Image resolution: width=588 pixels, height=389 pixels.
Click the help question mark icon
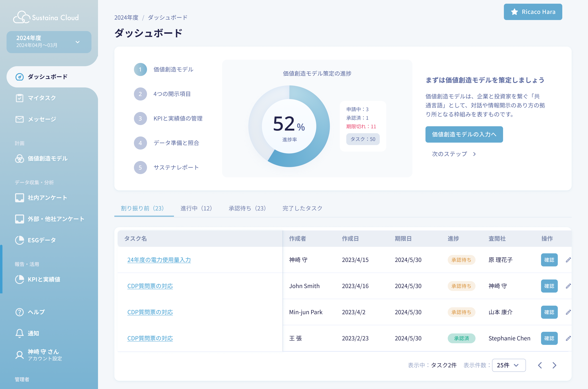(20, 312)
